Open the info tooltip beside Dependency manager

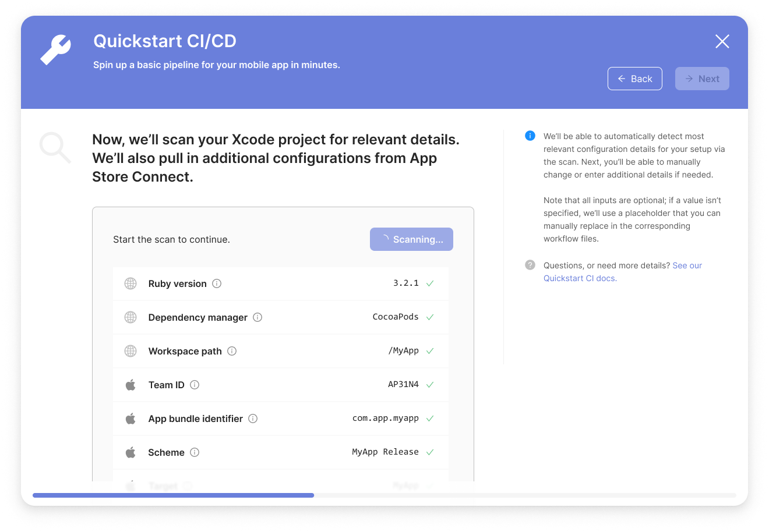pyautogui.click(x=257, y=317)
